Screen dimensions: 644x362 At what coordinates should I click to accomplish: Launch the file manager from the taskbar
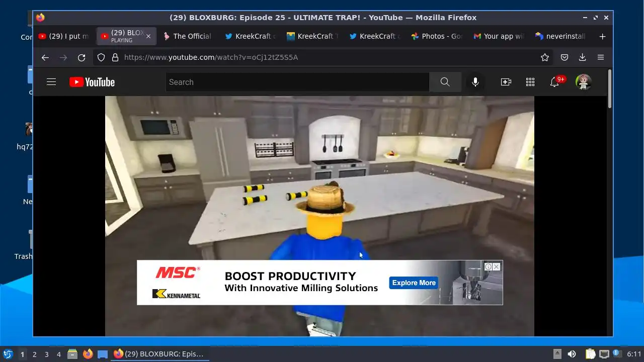click(x=72, y=354)
